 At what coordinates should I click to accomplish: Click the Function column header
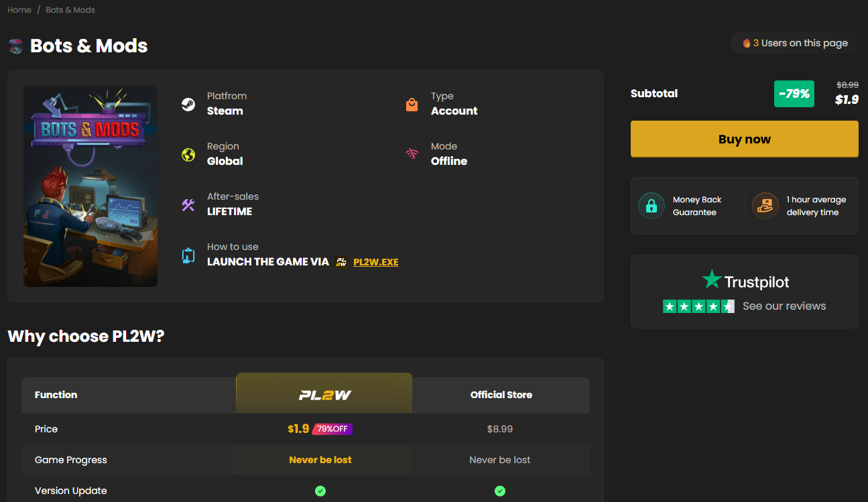point(56,395)
